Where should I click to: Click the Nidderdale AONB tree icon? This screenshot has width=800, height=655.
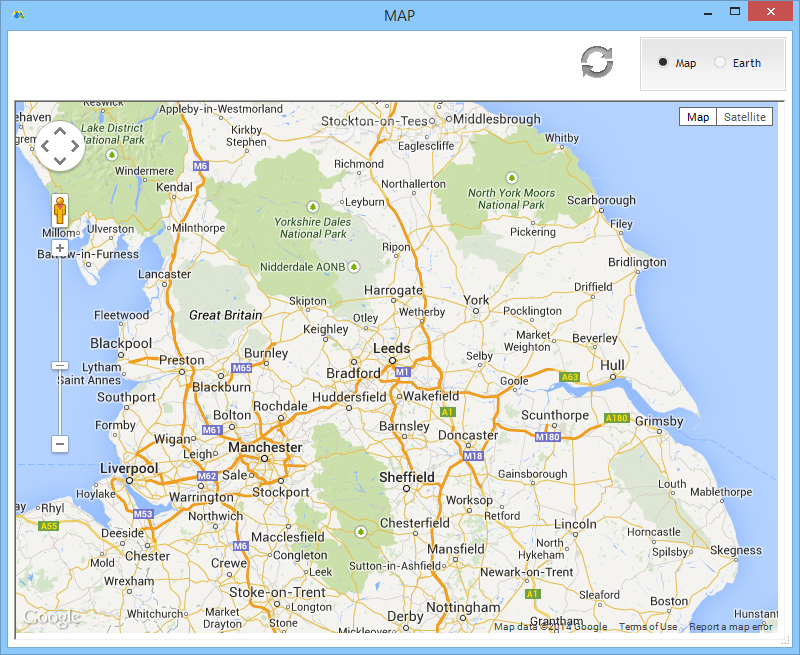354,267
